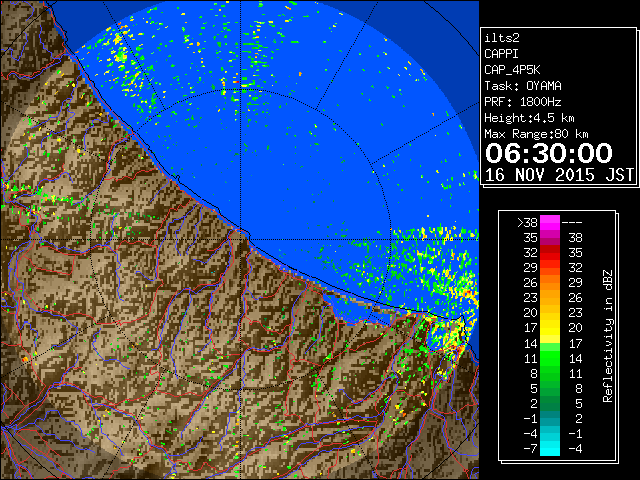Click the 06:30:00 timestamp
Viewport: 640px width, 480px height.
pyautogui.click(x=549, y=153)
